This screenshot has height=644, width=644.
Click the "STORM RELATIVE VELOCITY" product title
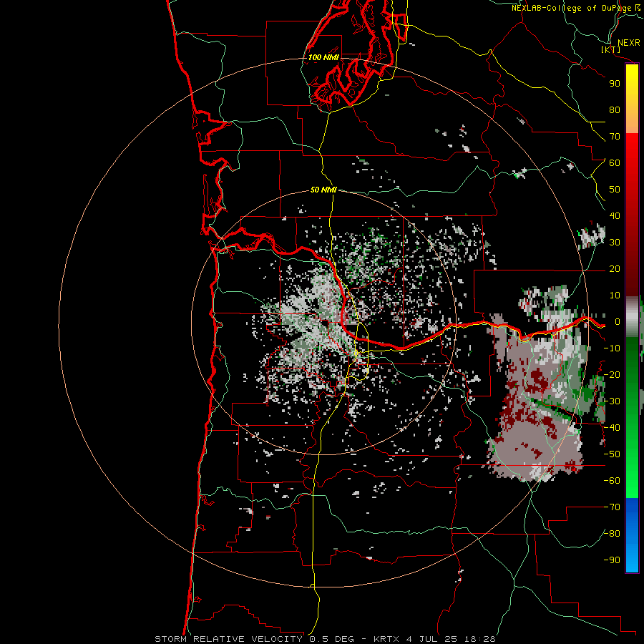[x=229, y=639]
